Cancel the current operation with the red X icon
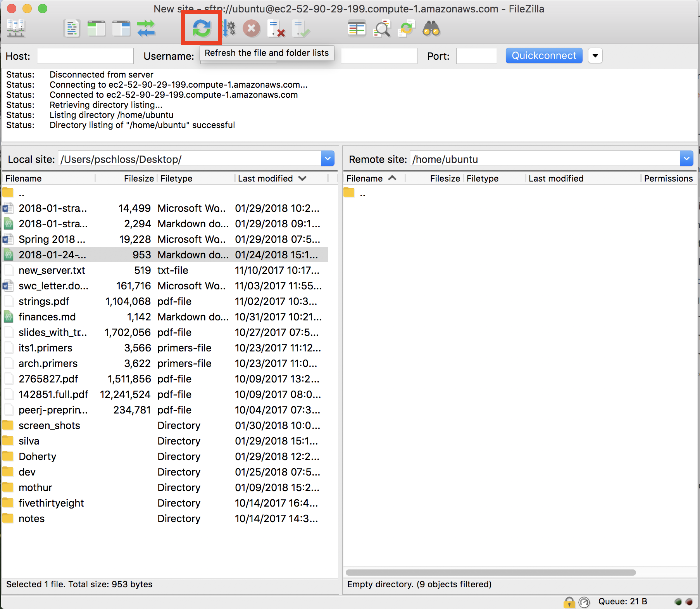This screenshot has width=700, height=609. point(252,29)
